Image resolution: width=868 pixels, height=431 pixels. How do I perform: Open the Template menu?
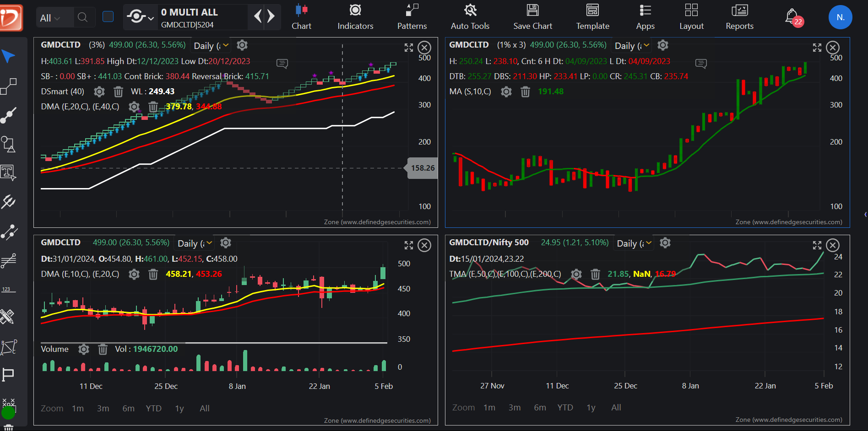593,17
